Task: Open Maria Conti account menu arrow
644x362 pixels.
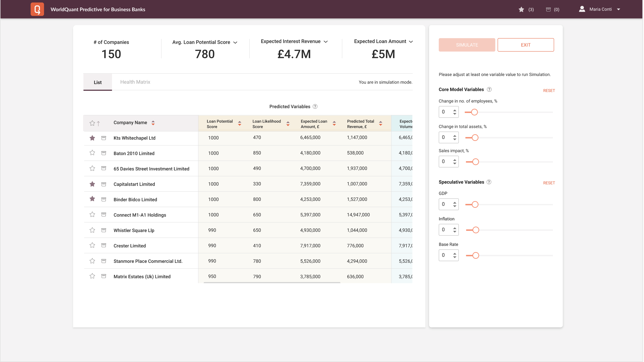Action: coord(619,10)
